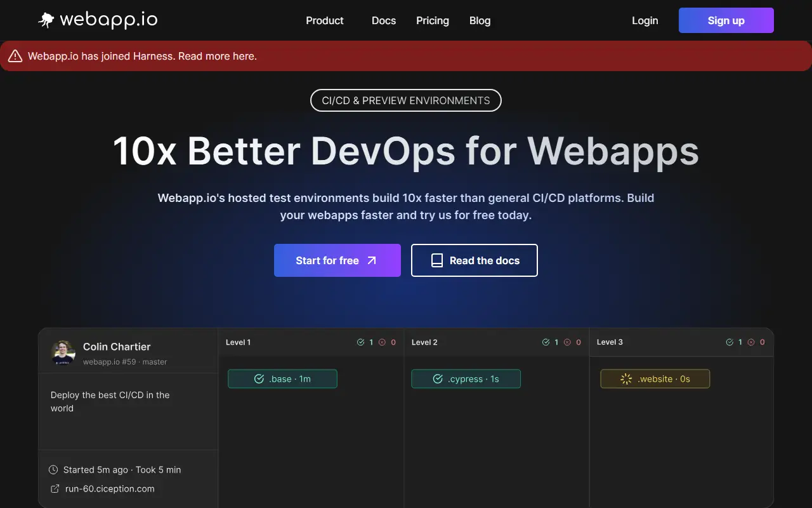Image resolution: width=812 pixels, height=508 pixels.
Task: Click the Sign up button
Action: coord(726,20)
